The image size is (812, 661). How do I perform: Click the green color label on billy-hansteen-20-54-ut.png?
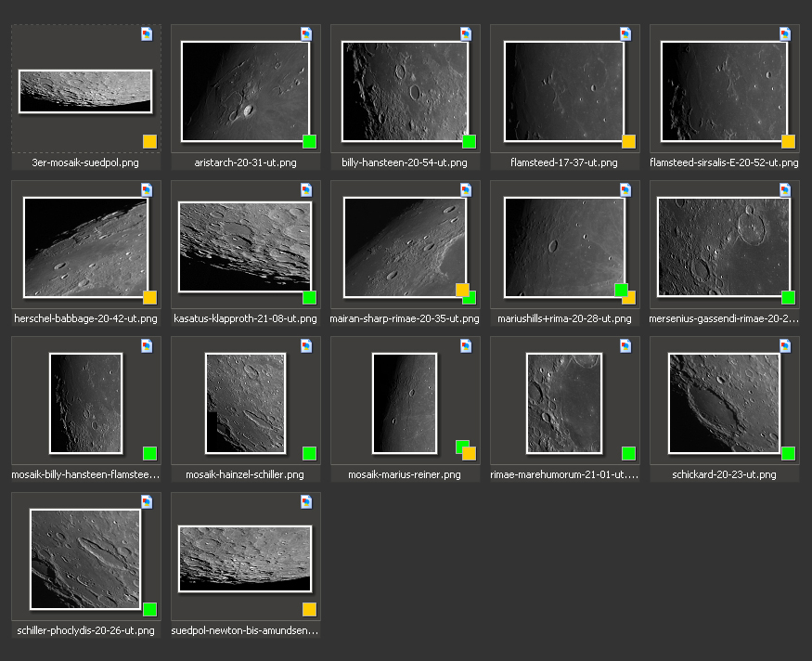point(469,142)
